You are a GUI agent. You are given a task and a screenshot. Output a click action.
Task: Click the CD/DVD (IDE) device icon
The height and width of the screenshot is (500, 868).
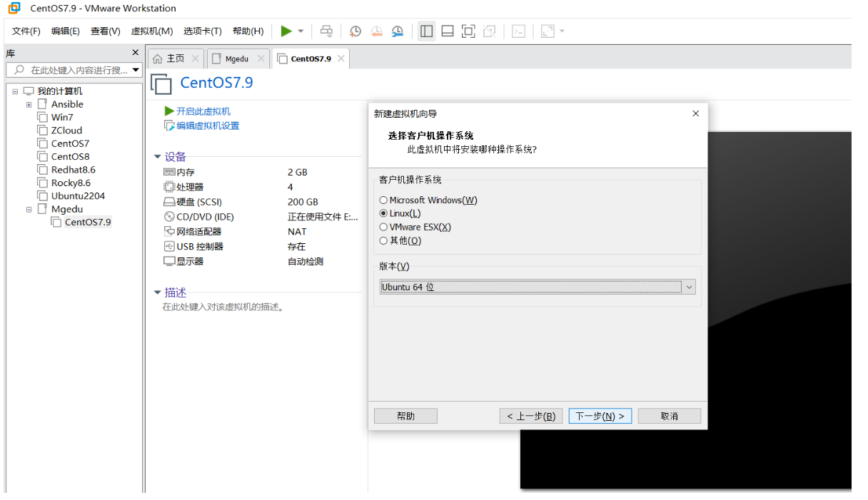(x=170, y=217)
